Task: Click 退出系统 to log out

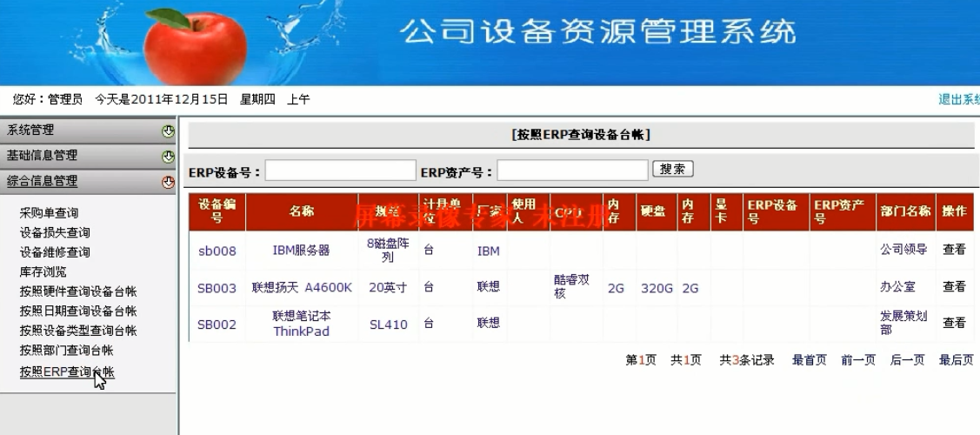Action: pyautogui.click(x=958, y=100)
